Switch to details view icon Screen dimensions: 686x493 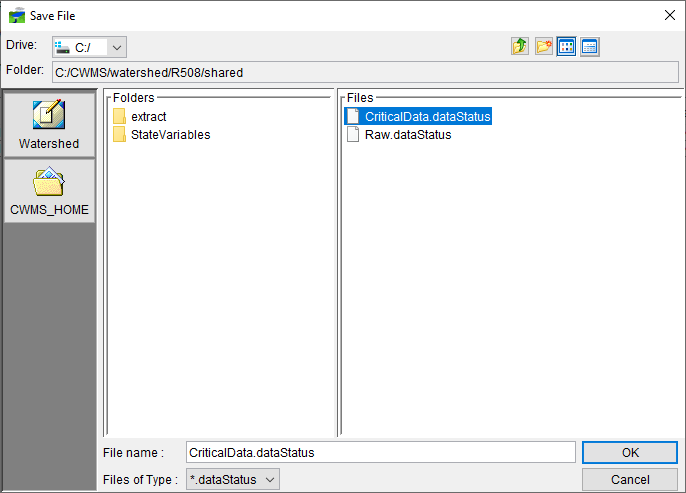click(x=590, y=46)
